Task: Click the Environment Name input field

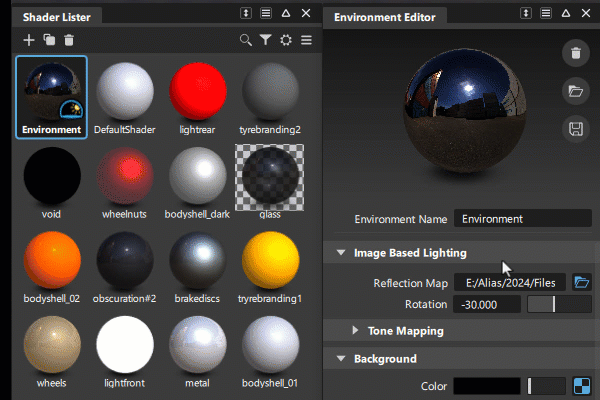Action: click(523, 219)
